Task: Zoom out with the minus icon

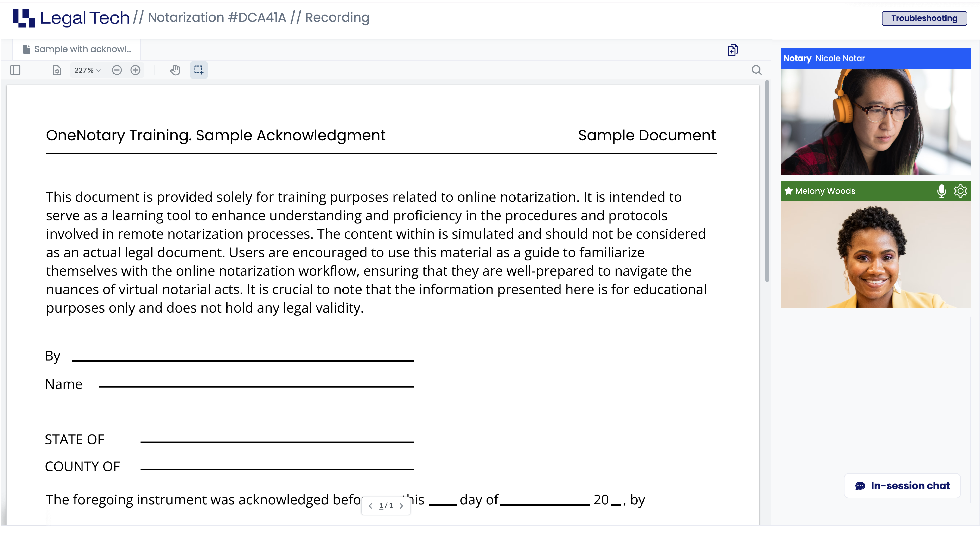Action: [x=117, y=70]
